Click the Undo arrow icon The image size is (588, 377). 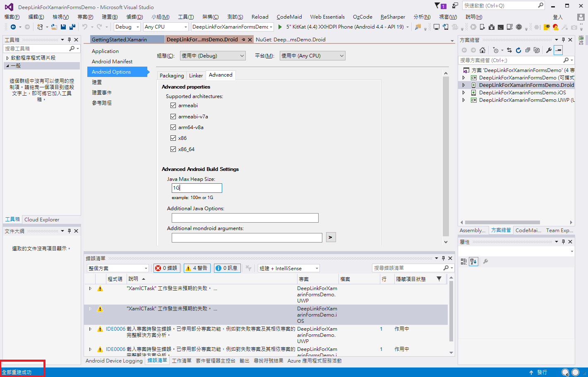pos(85,27)
